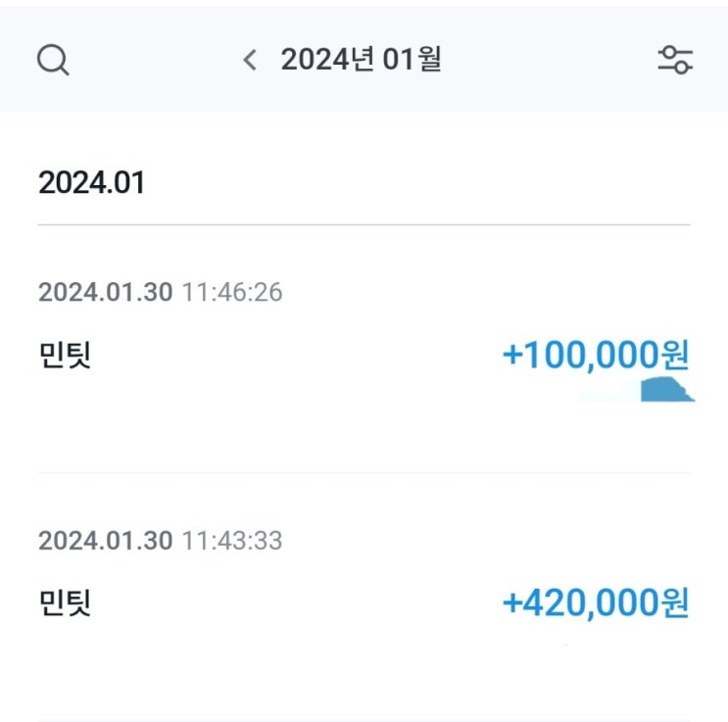Tap the blue tag under +100,000원
728x722 pixels.
666,391
